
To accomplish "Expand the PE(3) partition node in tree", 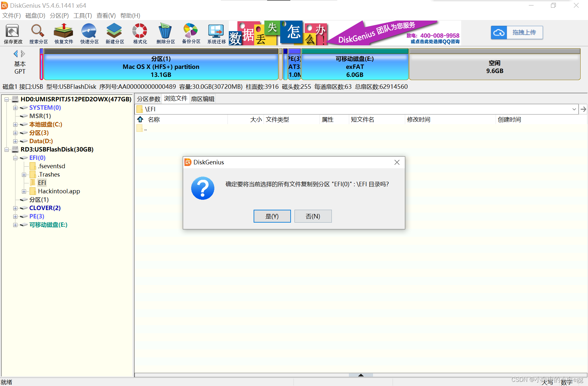I will click(x=15, y=216).
